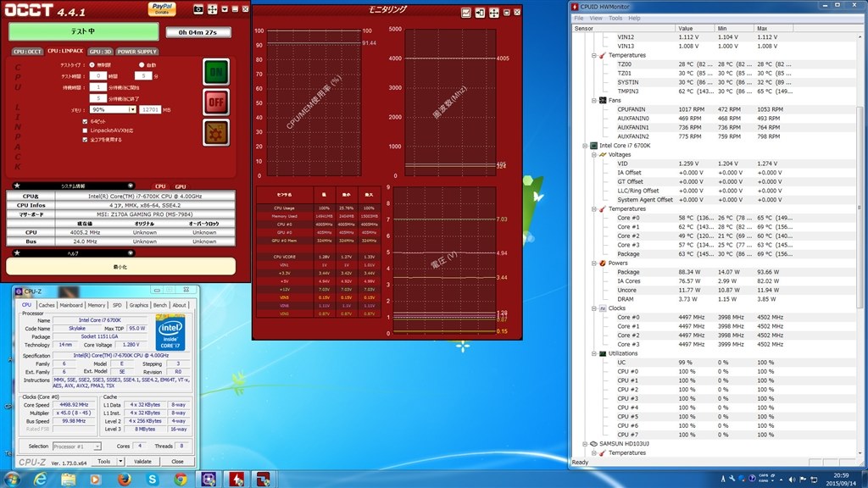Select the CPU:LINPACK tab

pos(64,51)
